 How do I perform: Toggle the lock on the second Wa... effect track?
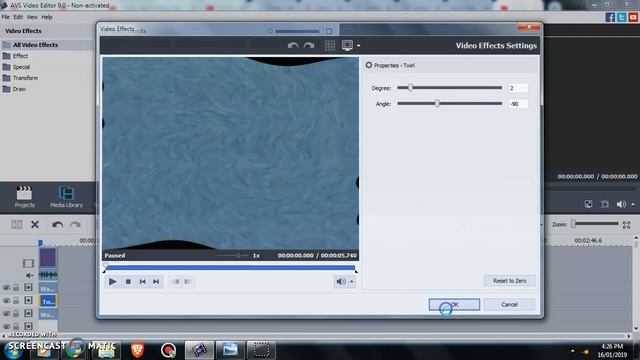[16, 313]
